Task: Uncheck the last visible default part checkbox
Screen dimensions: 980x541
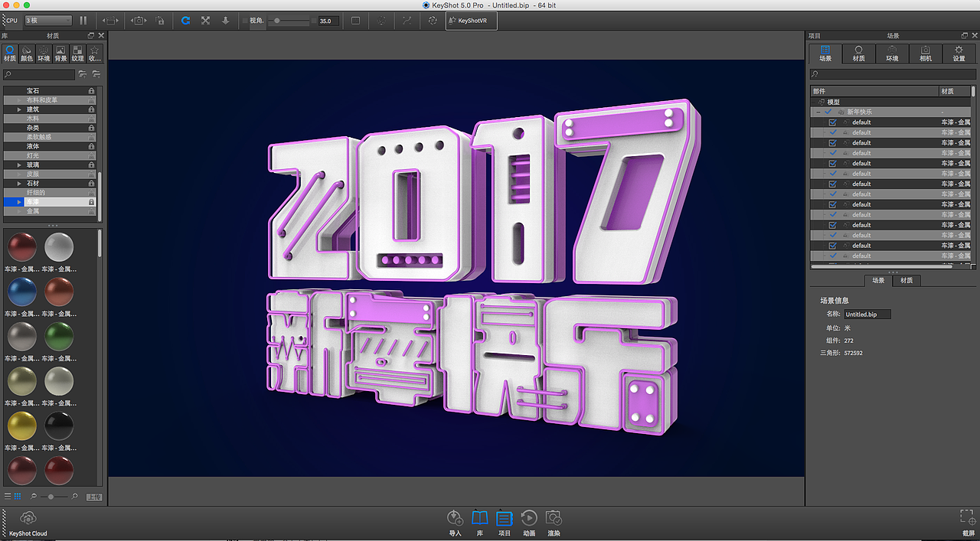Action: [832, 256]
